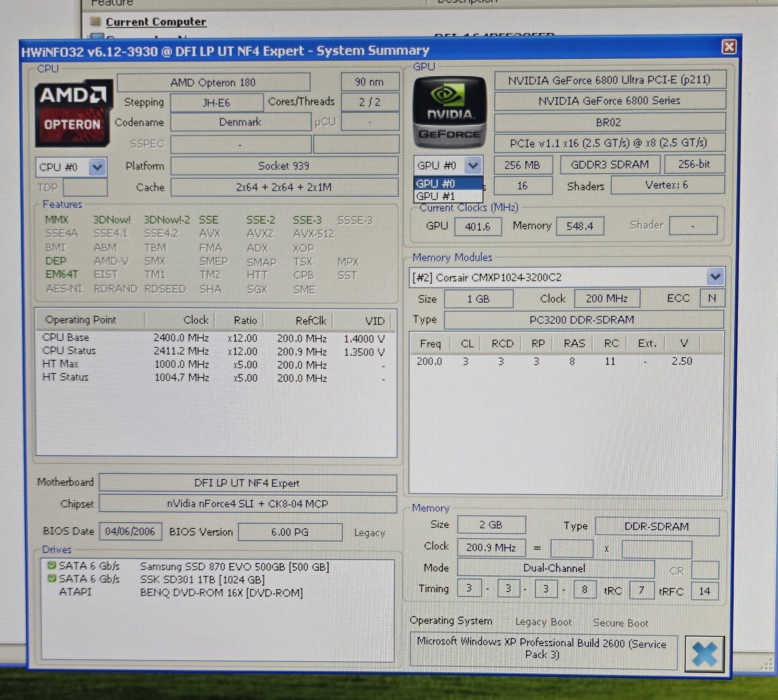Click the Motherboard name field
The height and width of the screenshot is (700, 778).
point(247,483)
